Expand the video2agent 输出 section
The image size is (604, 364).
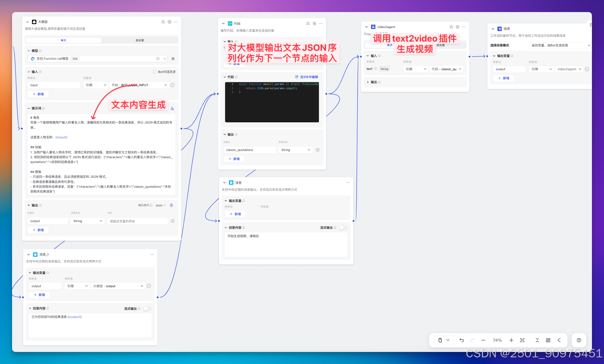368,82
